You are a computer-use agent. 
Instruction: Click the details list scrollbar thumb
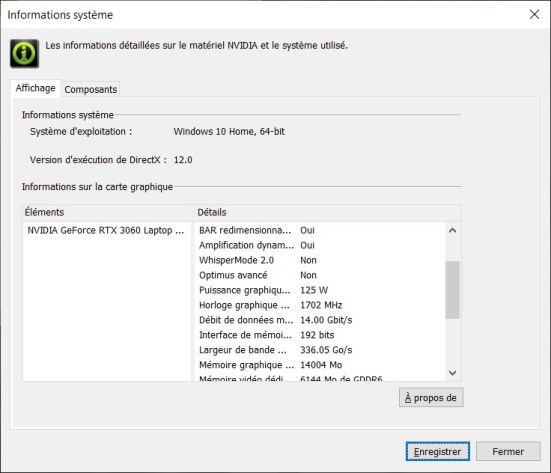[x=453, y=290]
